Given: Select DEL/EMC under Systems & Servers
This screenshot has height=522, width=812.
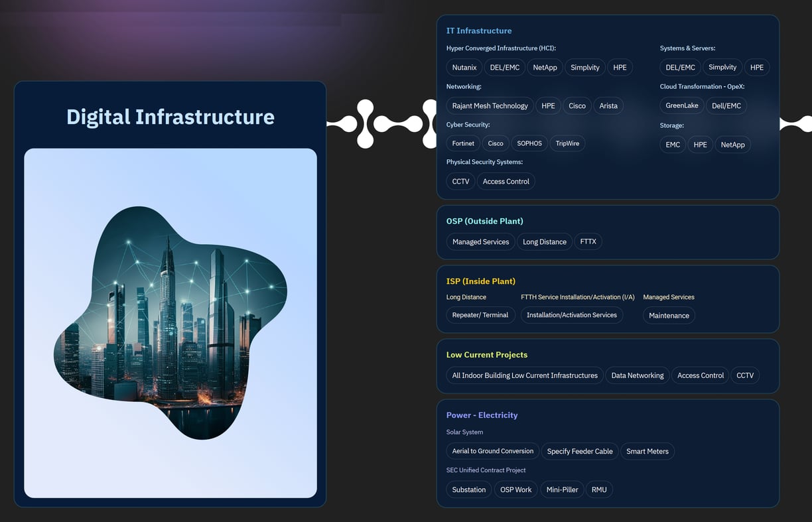Looking at the screenshot, I should click(681, 68).
